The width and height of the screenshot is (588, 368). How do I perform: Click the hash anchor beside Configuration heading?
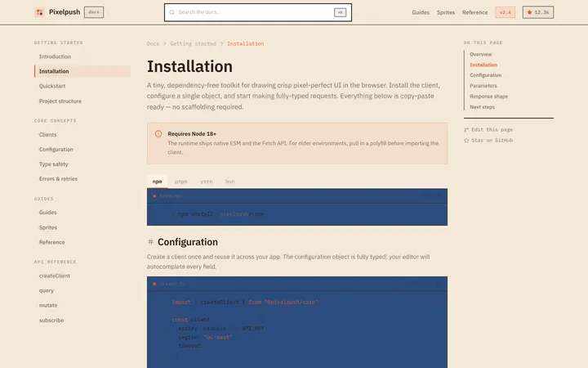pyautogui.click(x=150, y=242)
